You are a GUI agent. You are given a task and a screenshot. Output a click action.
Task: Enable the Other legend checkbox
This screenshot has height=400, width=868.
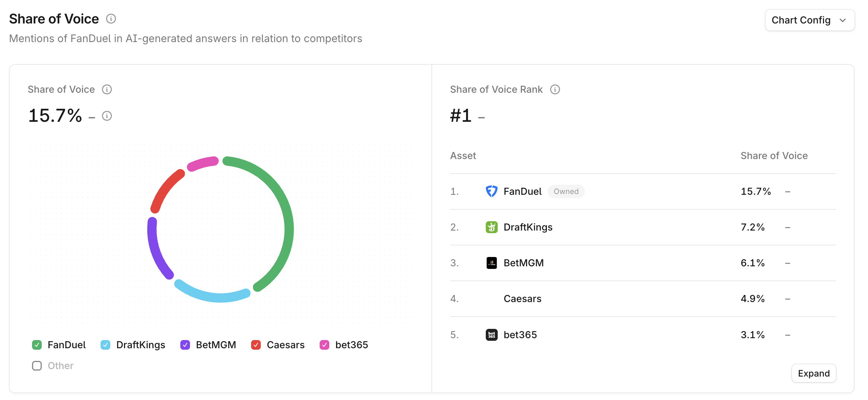coord(37,366)
